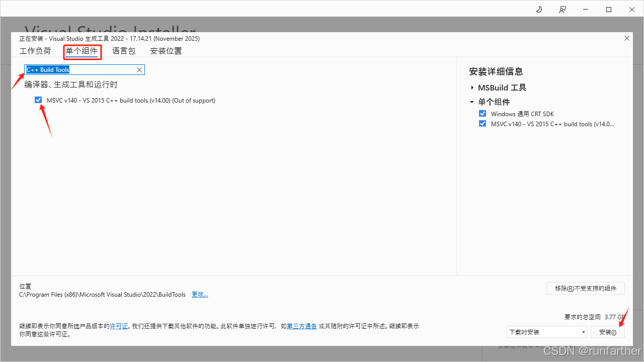Screen dimensions: 644x362
Task: Select 编译器、生成工具和运行时 heading
Action: (71, 84)
